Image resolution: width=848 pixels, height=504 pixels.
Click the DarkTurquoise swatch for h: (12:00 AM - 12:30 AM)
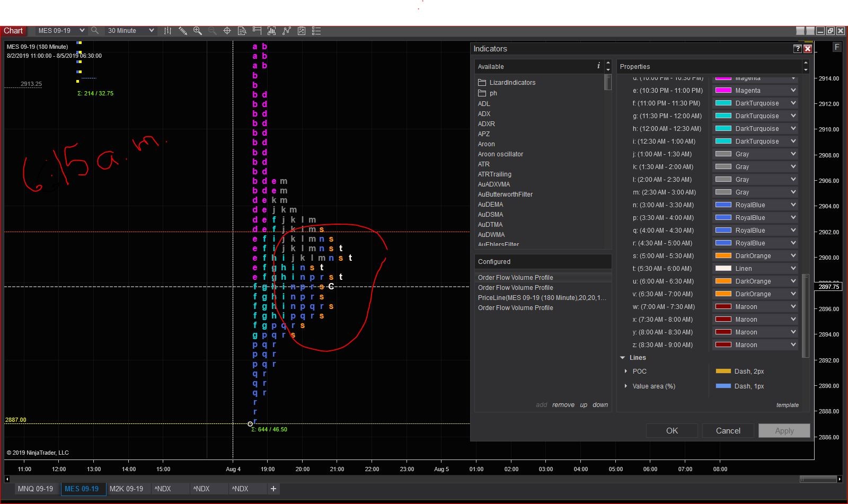pyautogui.click(x=723, y=129)
